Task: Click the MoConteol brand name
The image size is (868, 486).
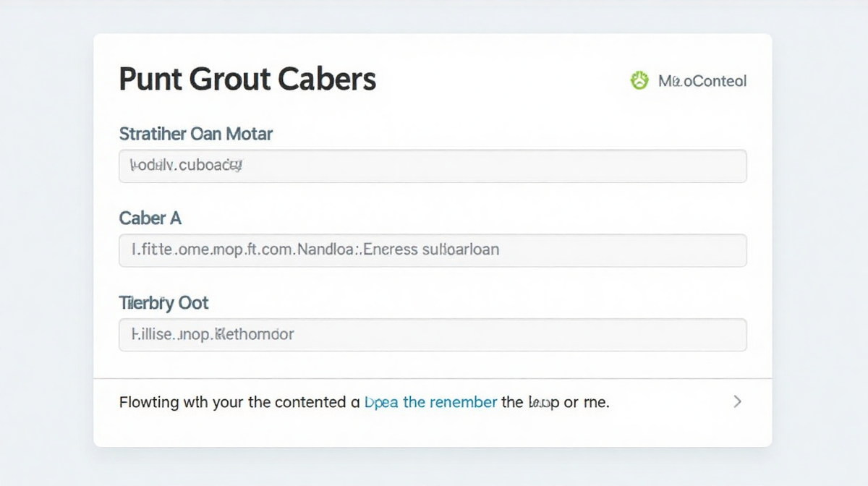Action: click(x=702, y=81)
